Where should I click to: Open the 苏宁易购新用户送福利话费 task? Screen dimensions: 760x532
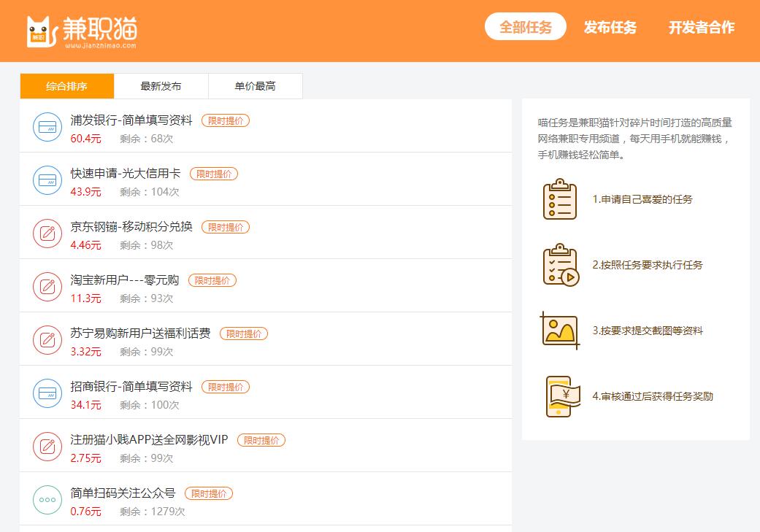[141, 334]
